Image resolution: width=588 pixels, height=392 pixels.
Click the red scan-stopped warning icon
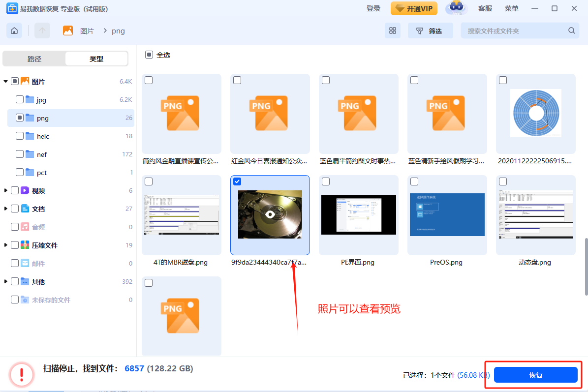(x=21, y=374)
